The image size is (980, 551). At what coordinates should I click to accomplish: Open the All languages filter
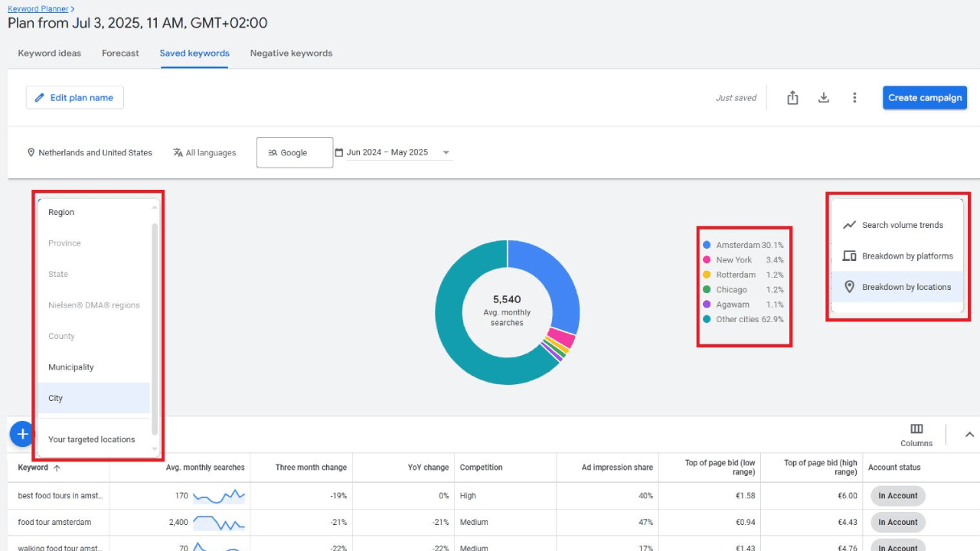204,152
